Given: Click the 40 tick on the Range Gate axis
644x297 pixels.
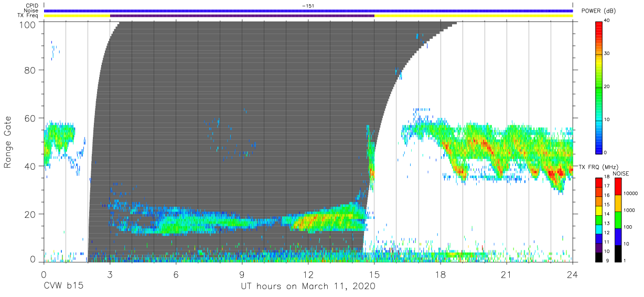Looking at the screenshot, I should (x=30, y=166).
